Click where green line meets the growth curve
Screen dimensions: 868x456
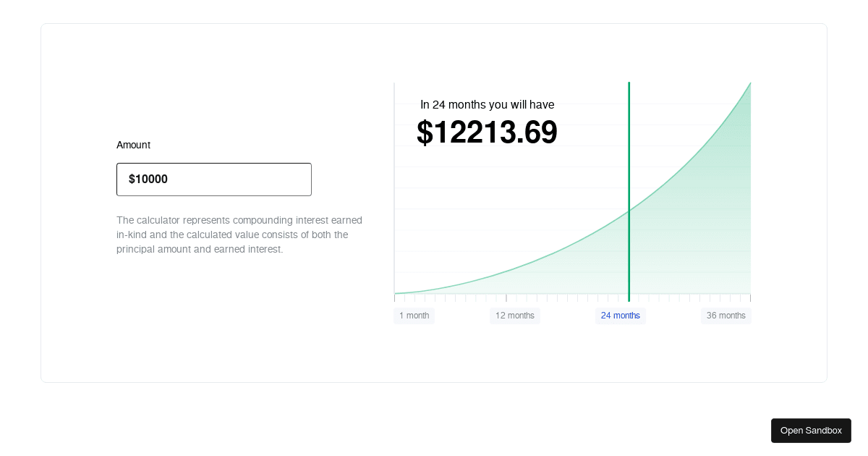tap(629, 211)
